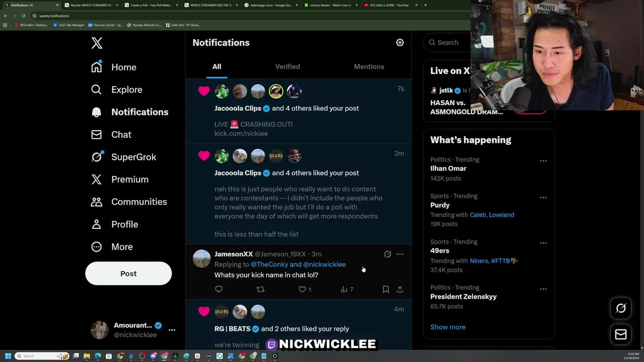Open more options on JamesonXX's post

(x=400, y=254)
